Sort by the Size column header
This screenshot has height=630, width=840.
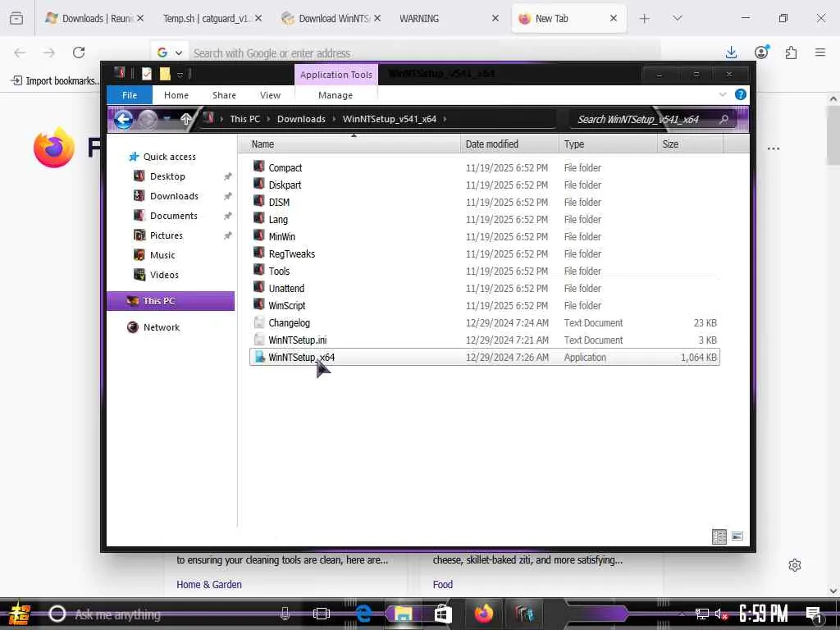tap(690, 144)
